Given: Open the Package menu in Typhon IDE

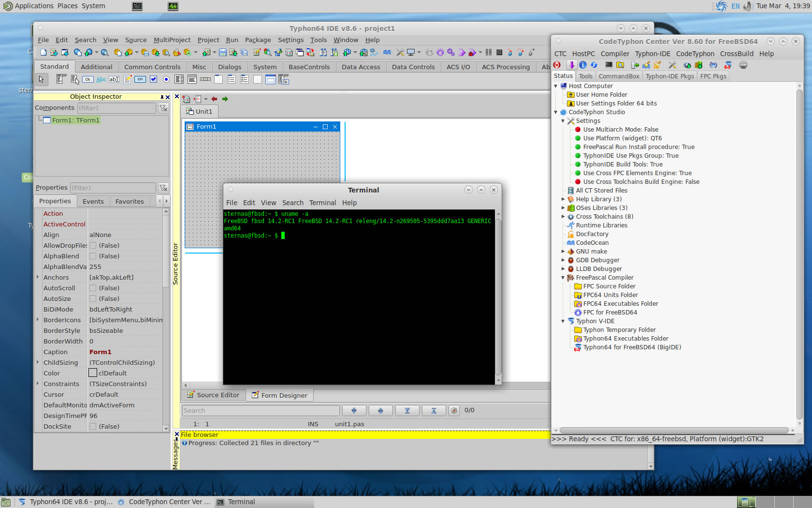Looking at the screenshot, I should tap(258, 40).
